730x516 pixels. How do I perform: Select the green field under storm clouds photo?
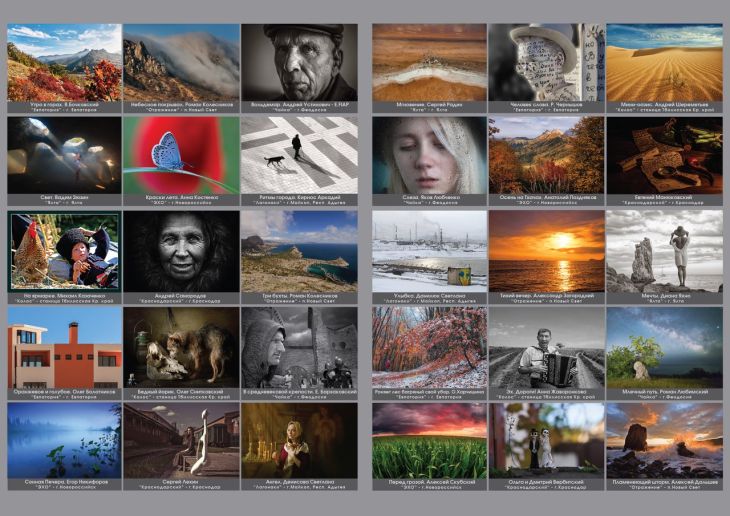point(430,440)
